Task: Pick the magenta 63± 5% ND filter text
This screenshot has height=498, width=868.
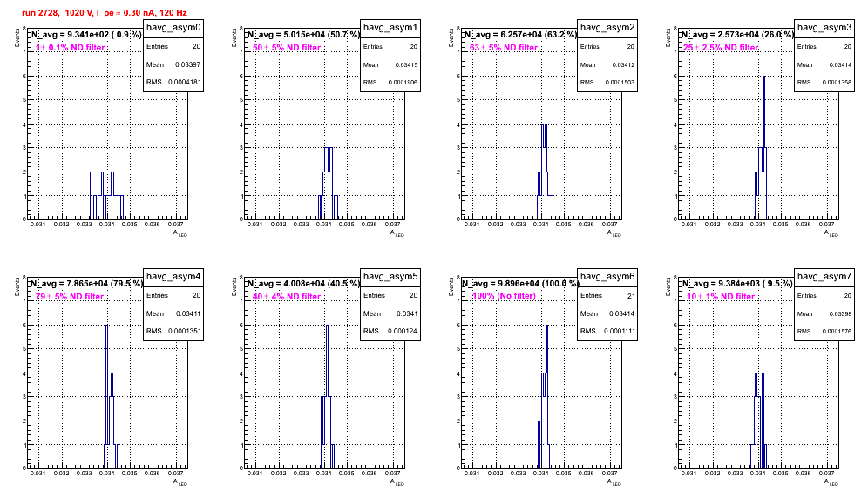Action: 504,48
